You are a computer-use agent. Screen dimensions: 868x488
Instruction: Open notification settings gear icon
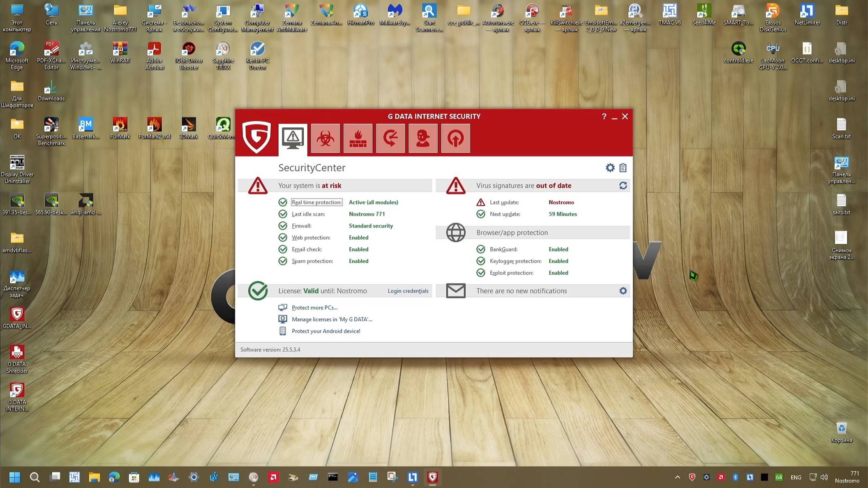coord(623,291)
